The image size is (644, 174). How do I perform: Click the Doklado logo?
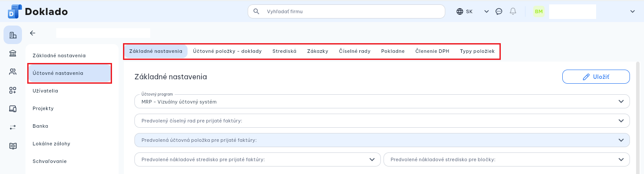pos(38,11)
